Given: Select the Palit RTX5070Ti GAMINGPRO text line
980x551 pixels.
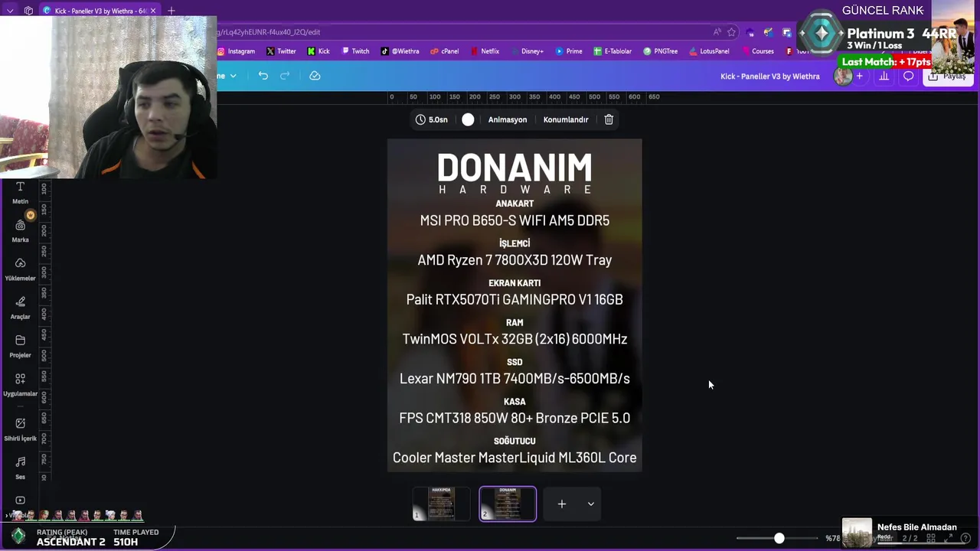Looking at the screenshot, I should (x=514, y=299).
